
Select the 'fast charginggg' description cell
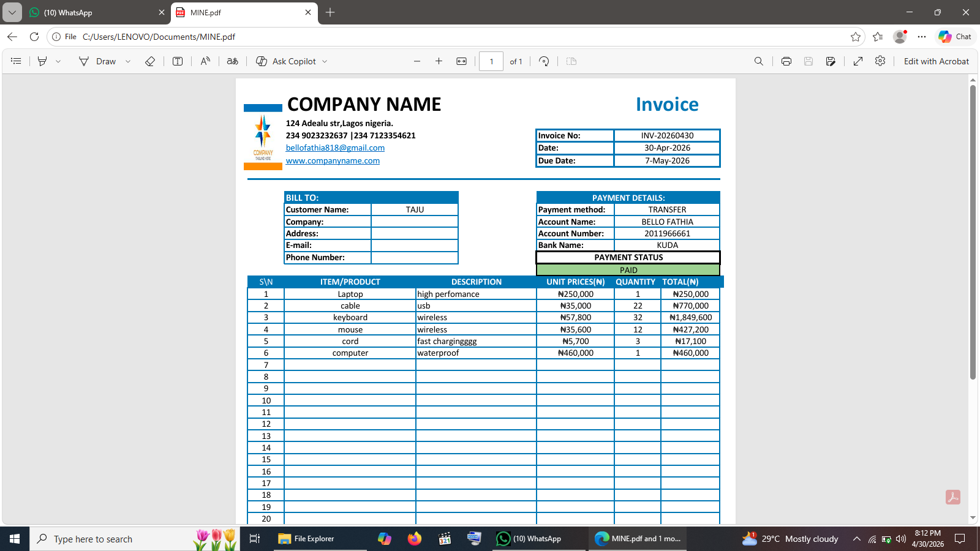[x=476, y=341]
